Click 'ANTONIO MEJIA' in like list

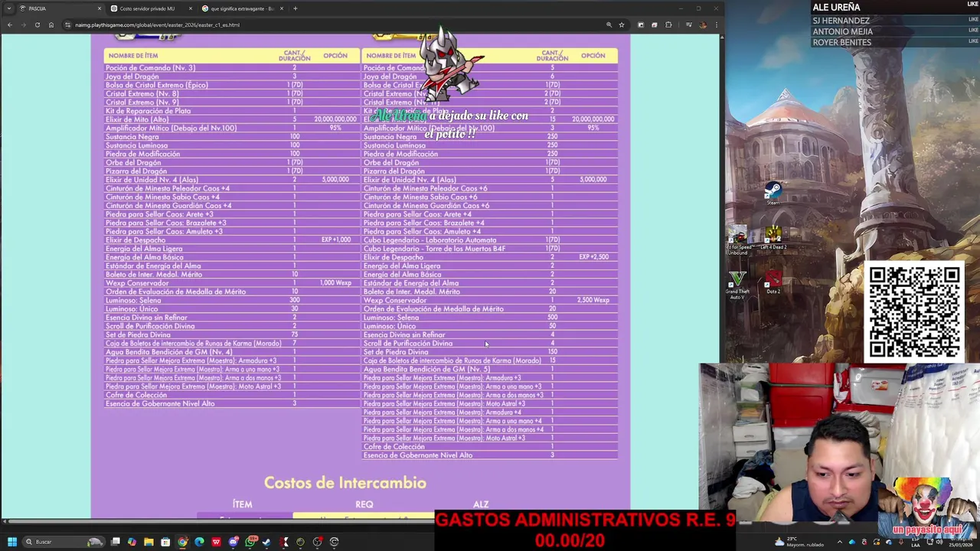842,31
